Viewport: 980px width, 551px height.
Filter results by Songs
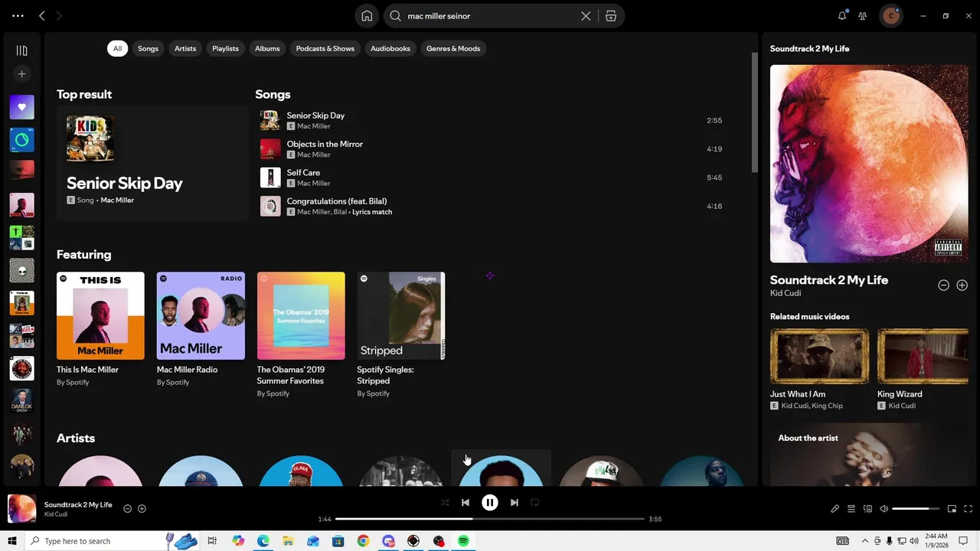(148, 48)
